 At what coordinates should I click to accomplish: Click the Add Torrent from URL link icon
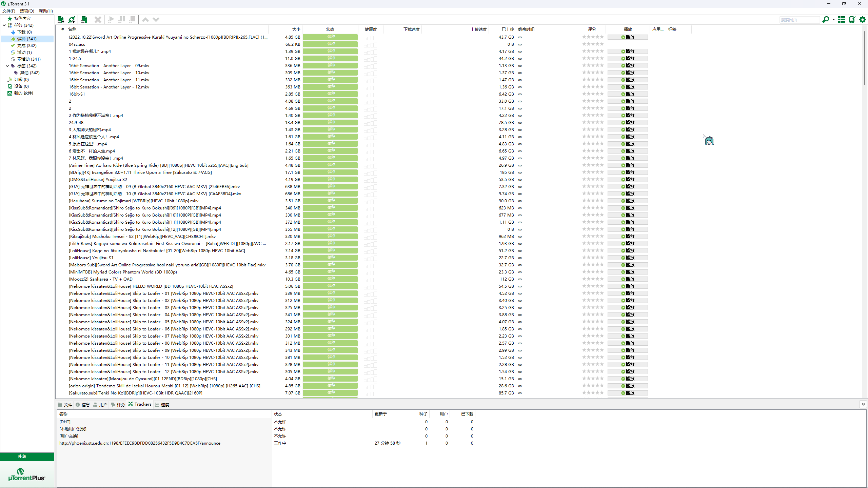pyautogui.click(x=72, y=20)
